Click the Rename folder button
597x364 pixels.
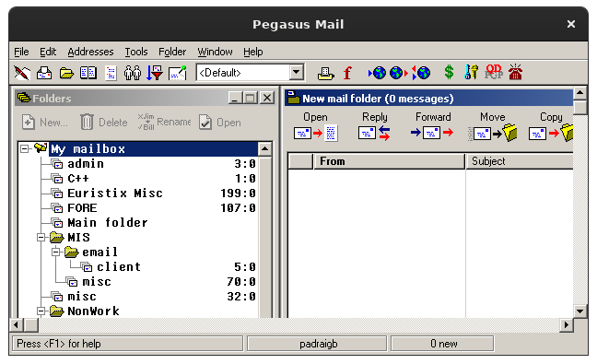[x=164, y=122]
